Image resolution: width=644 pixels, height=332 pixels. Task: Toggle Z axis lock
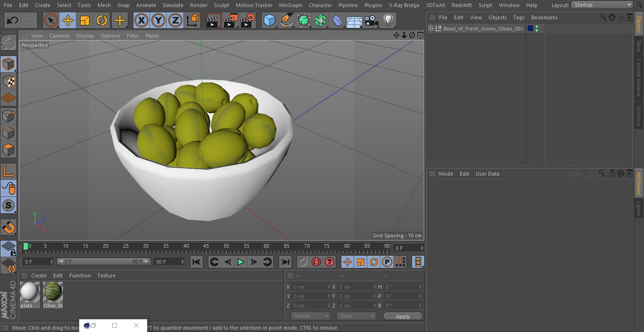pyautogui.click(x=175, y=20)
